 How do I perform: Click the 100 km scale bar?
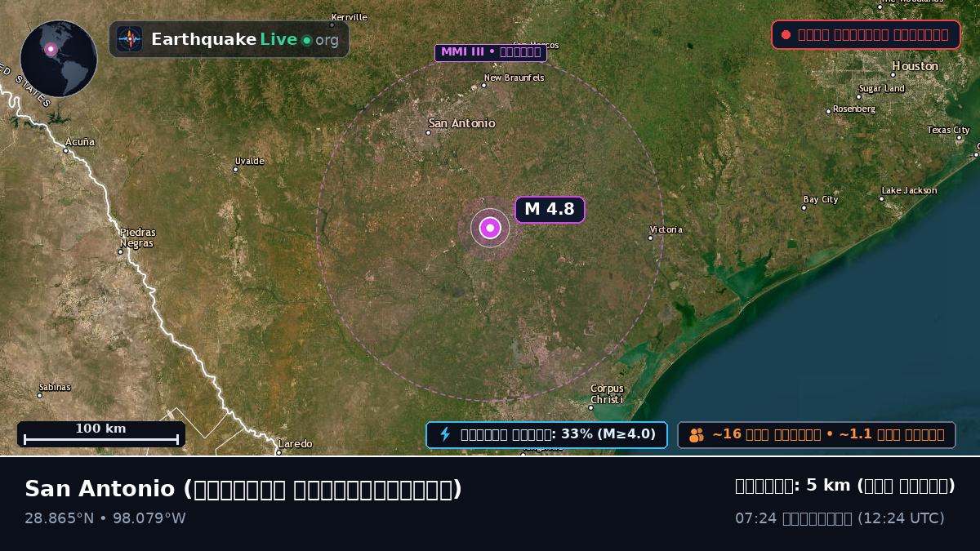pos(101,434)
